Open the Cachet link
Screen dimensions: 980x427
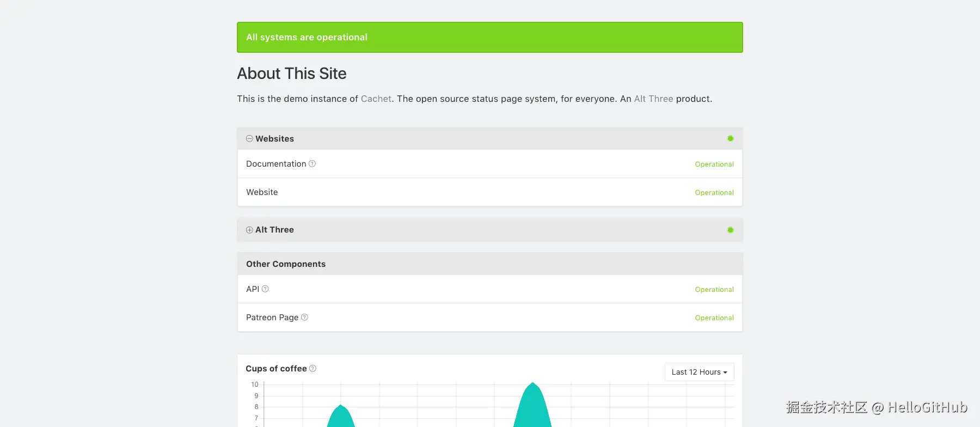pos(376,99)
